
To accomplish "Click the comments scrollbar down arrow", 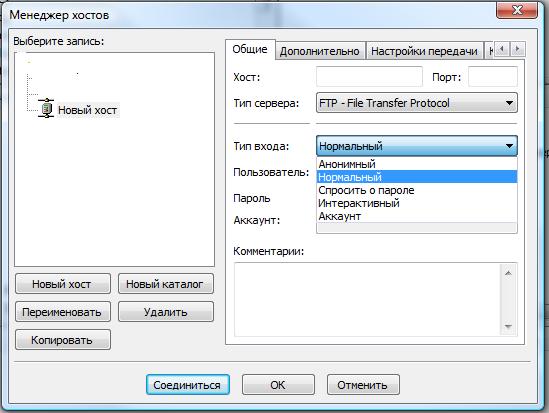I will coord(508,327).
